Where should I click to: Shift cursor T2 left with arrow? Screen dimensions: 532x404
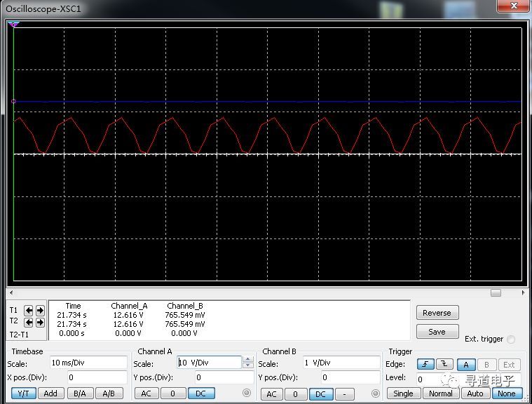coord(29,323)
